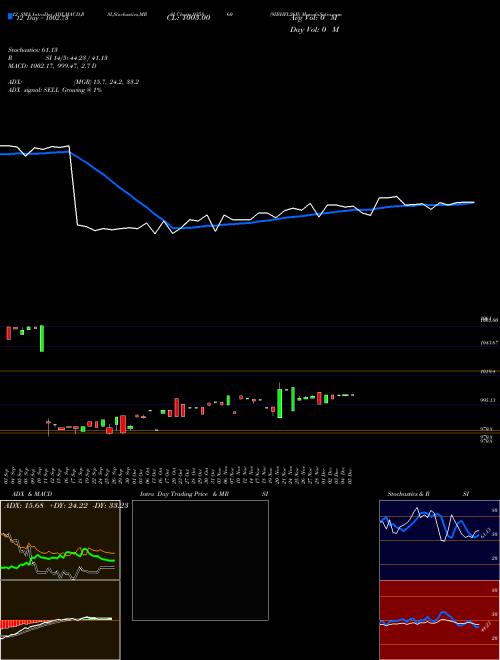
Task: Open the MACD histogram chart with red bars
Action: (60, 620)
